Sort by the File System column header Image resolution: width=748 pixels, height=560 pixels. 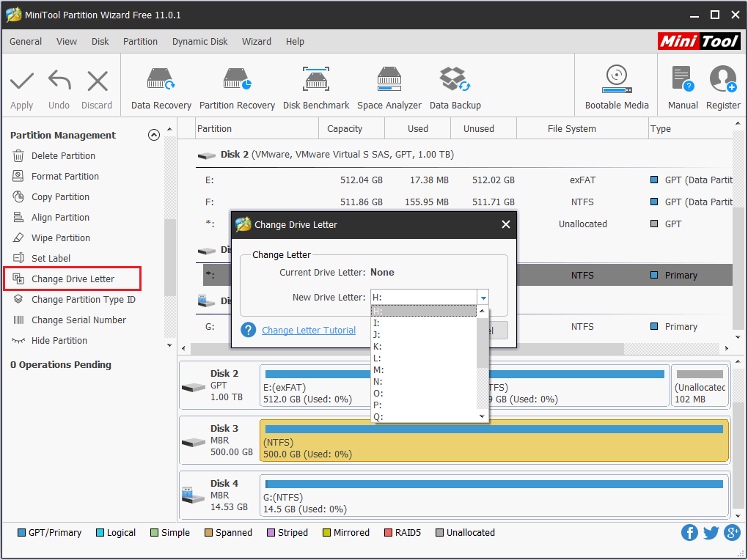pyautogui.click(x=582, y=129)
